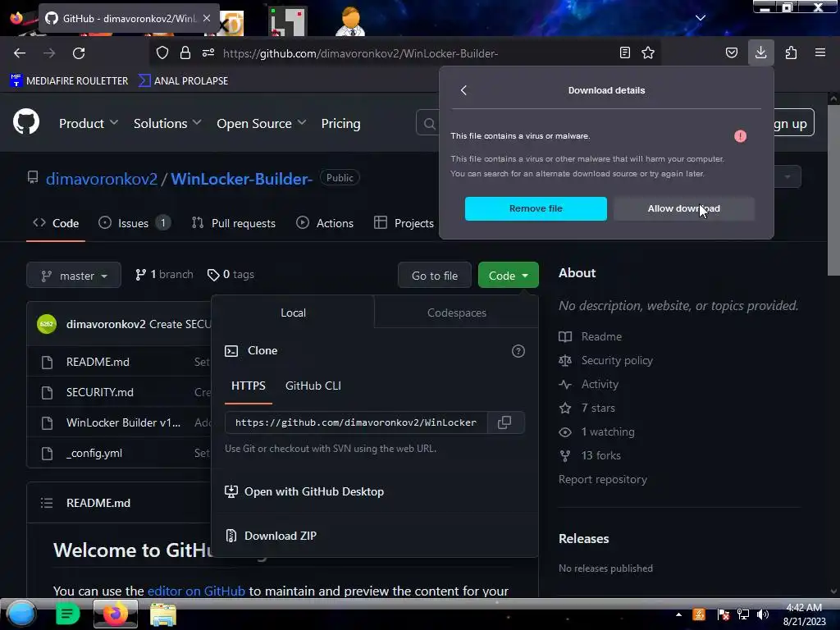View the 7 stars link
The width and height of the screenshot is (840, 630).
[598, 408]
